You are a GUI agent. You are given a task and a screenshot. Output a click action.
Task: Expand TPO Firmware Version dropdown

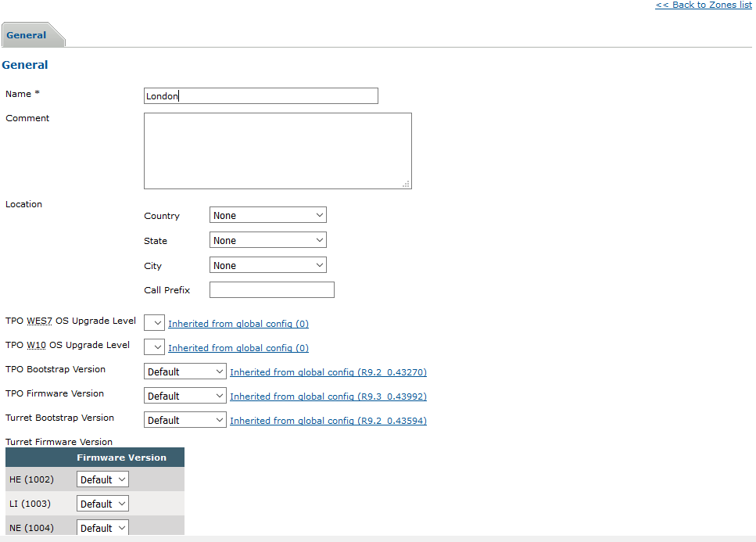(x=185, y=396)
